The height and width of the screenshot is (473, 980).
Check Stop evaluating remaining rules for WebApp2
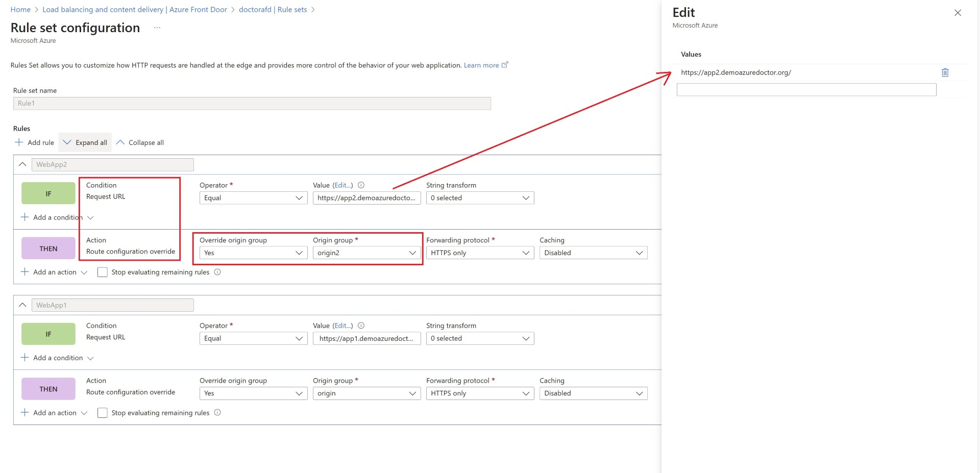[102, 272]
